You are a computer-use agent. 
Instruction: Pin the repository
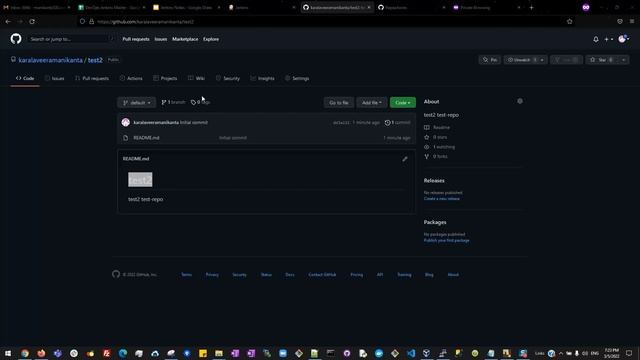[490, 60]
